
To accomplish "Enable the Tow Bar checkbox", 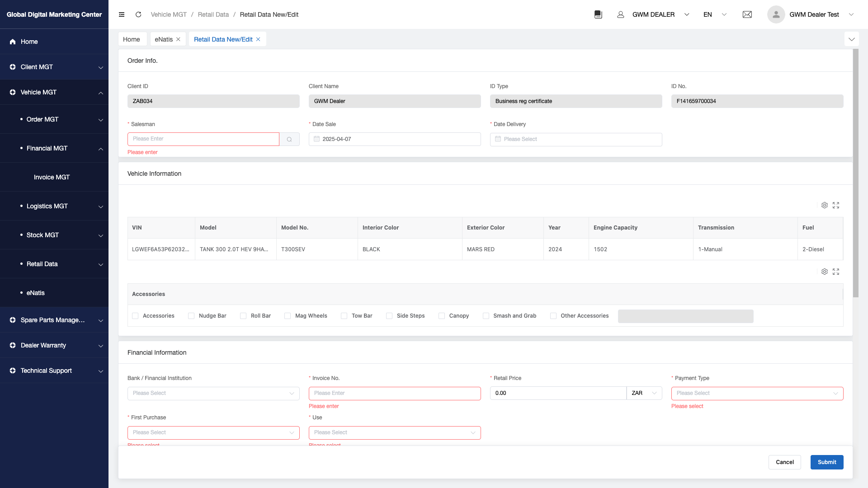I will pos(344,316).
